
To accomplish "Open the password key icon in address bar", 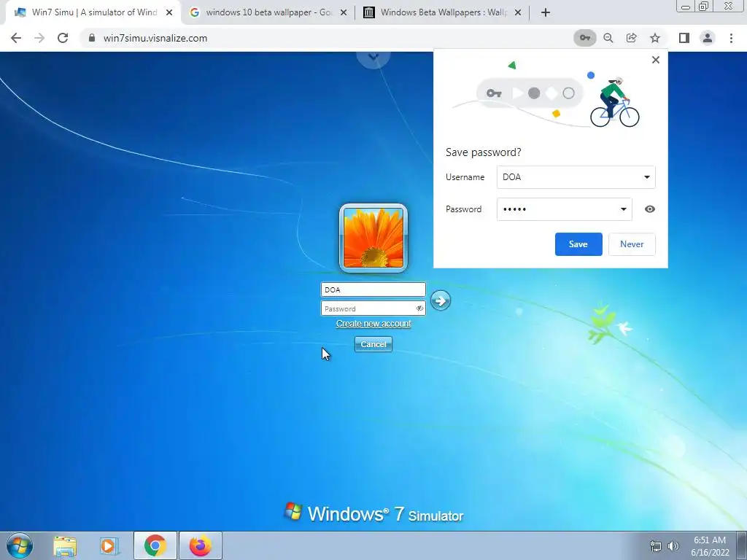I will [584, 38].
